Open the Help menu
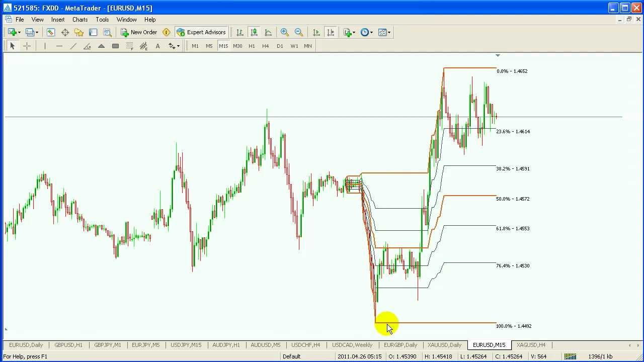 150,20
